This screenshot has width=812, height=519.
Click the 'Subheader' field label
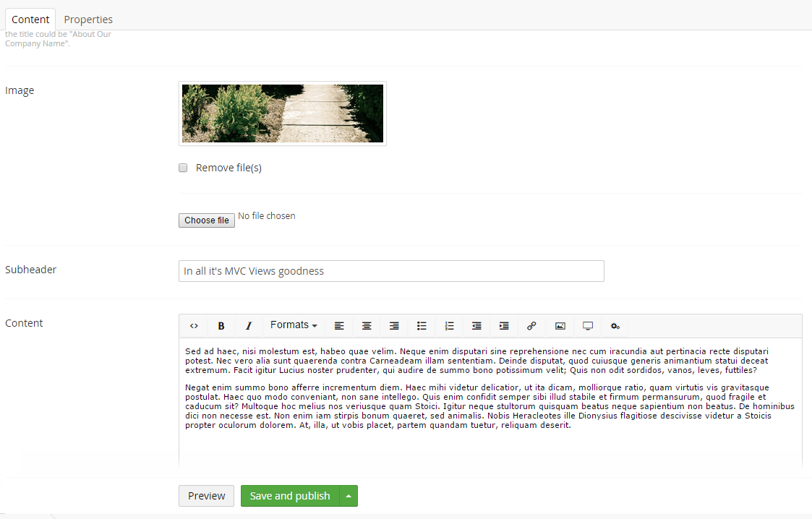[x=30, y=270]
